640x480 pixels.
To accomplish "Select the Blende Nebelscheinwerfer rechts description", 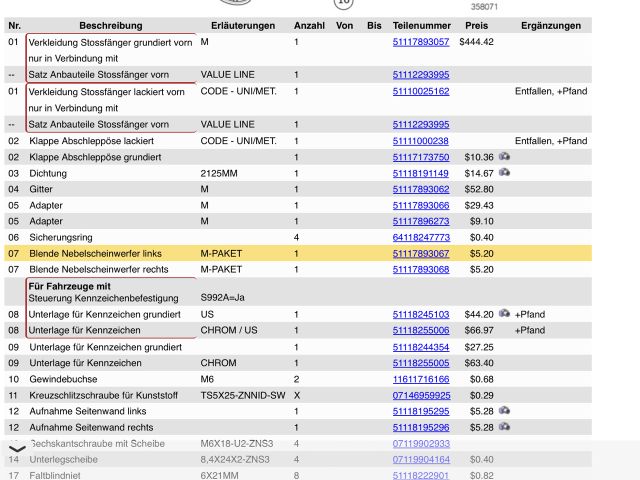I will (98, 269).
